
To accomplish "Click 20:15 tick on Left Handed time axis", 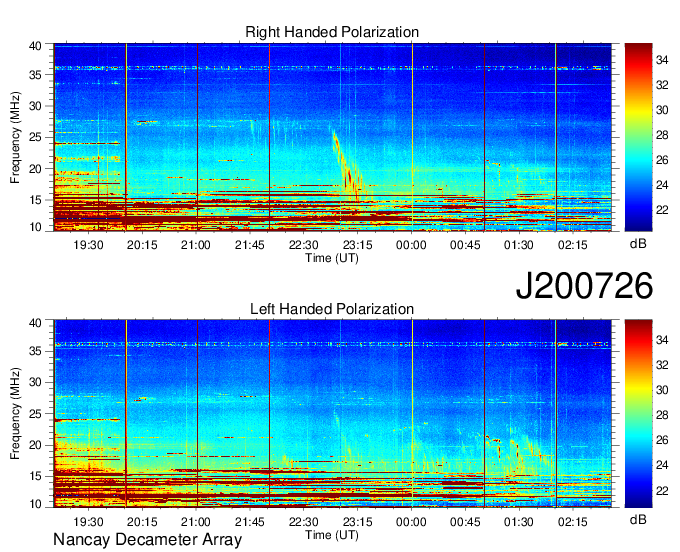I will click(x=142, y=522).
